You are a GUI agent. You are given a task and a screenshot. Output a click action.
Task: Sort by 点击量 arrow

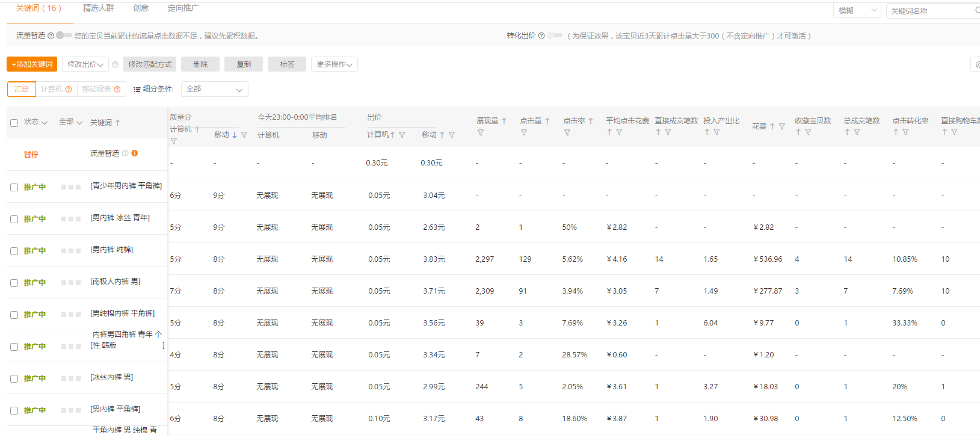[547, 121]
